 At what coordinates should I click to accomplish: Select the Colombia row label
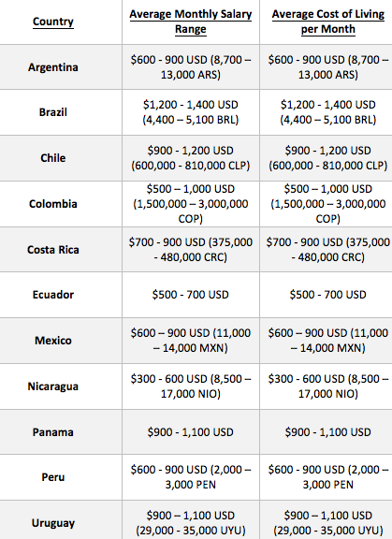coord(53,203)
